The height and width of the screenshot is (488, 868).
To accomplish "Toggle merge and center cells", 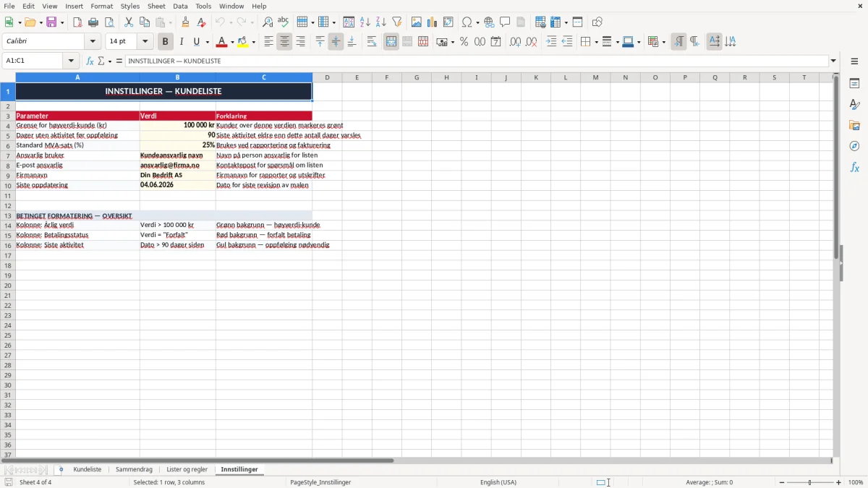I will (x=391, y=42).
